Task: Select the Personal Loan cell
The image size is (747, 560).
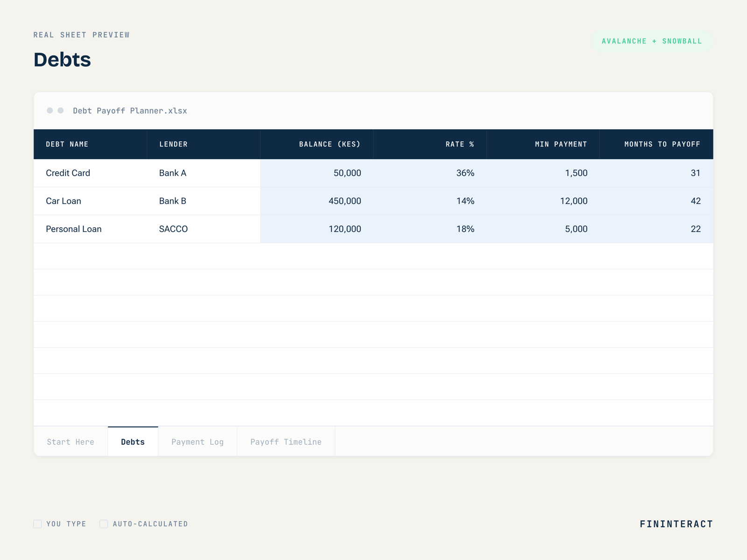Action: tap(90, 229)
